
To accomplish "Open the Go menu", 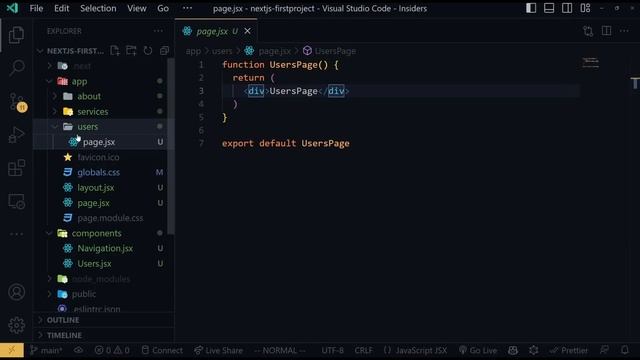I will tap(163, 8).
